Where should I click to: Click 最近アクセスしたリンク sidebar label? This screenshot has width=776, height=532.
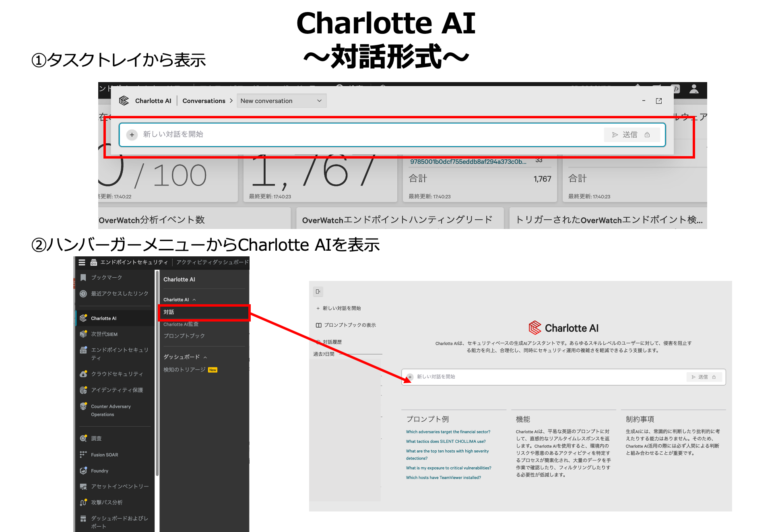coord(120,293)
